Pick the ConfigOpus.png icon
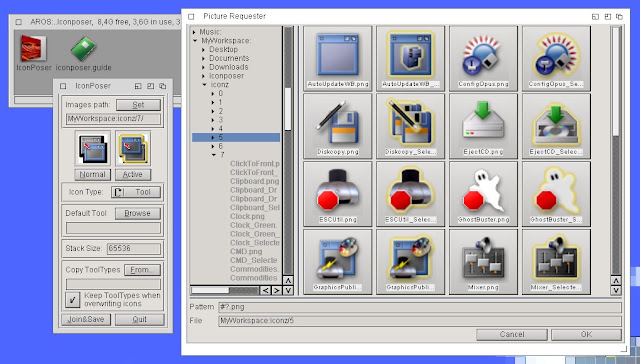 point(483,58)
